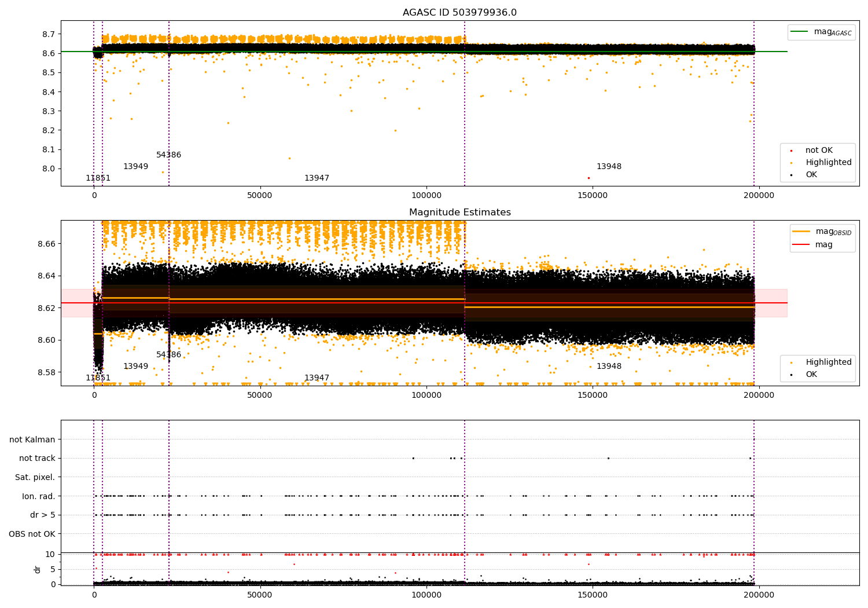The image size is (868, 608).
Task: Click OBSID label 54386 in the middle plot
Action: point(168,355)
